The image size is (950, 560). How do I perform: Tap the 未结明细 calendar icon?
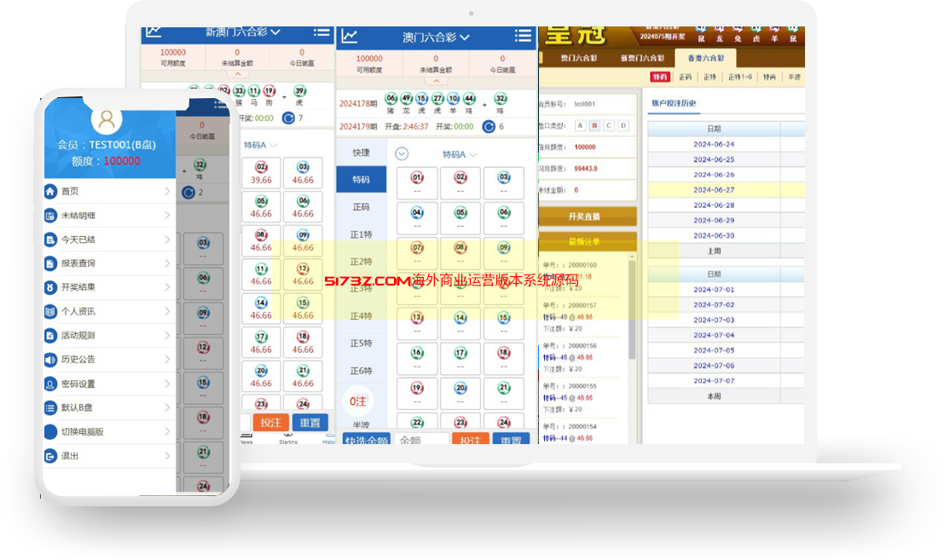tap(50, 216)
